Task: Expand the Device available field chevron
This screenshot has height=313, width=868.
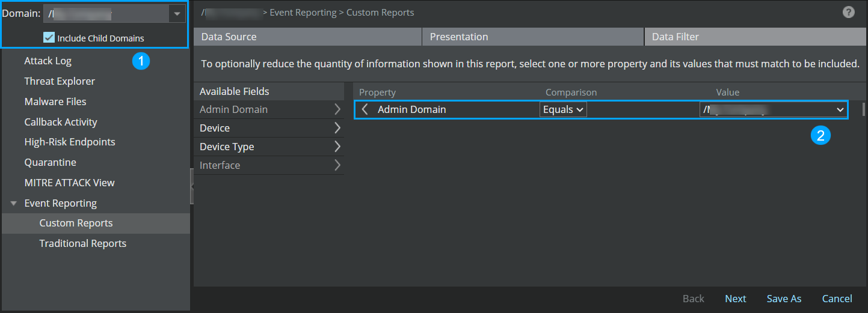Action: pos(337,128)
